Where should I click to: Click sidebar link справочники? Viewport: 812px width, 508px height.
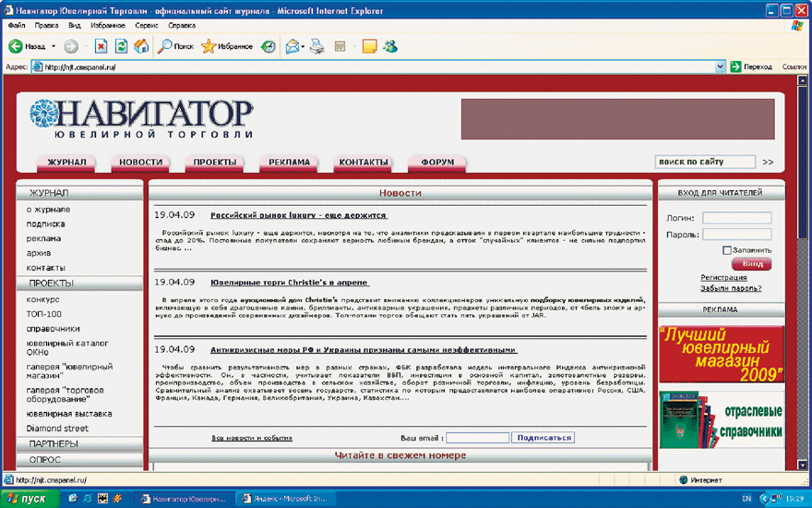pyautogui.click(x=53, y=329)
